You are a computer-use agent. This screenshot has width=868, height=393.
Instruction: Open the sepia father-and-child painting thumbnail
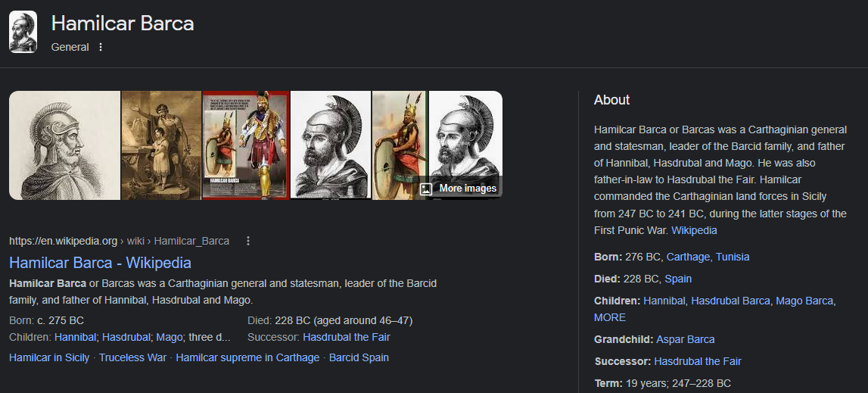161,145
